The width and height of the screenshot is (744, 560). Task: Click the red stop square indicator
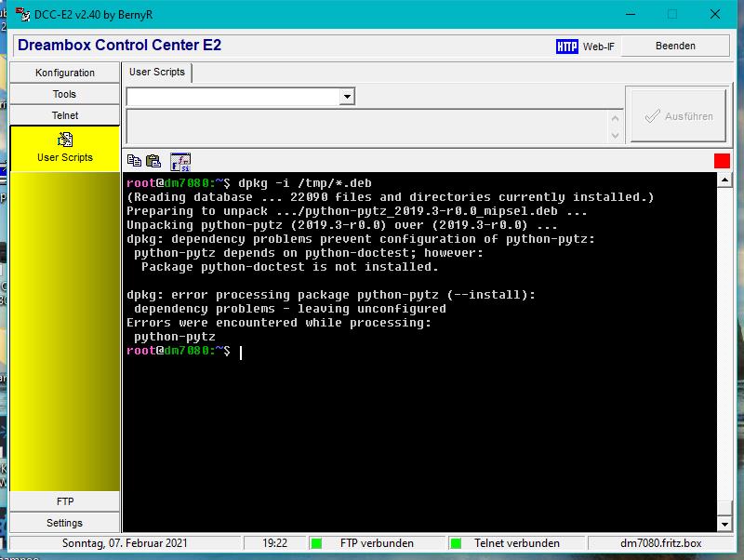(x=722, y=161)
